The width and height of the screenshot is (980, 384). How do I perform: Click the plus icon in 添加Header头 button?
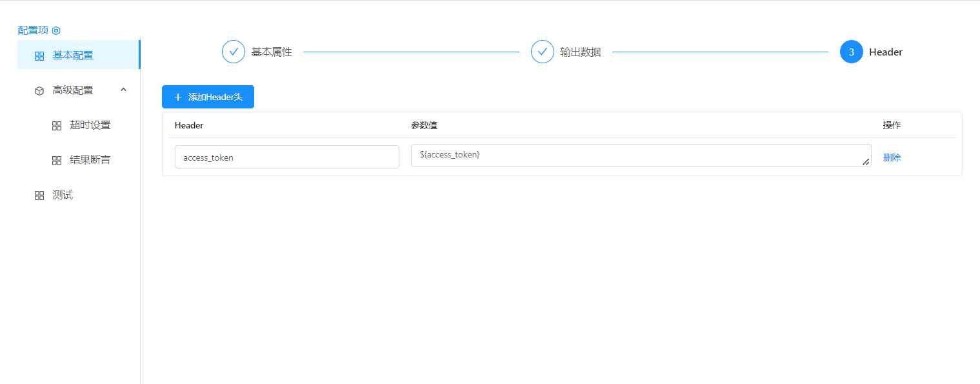(178, 97)
